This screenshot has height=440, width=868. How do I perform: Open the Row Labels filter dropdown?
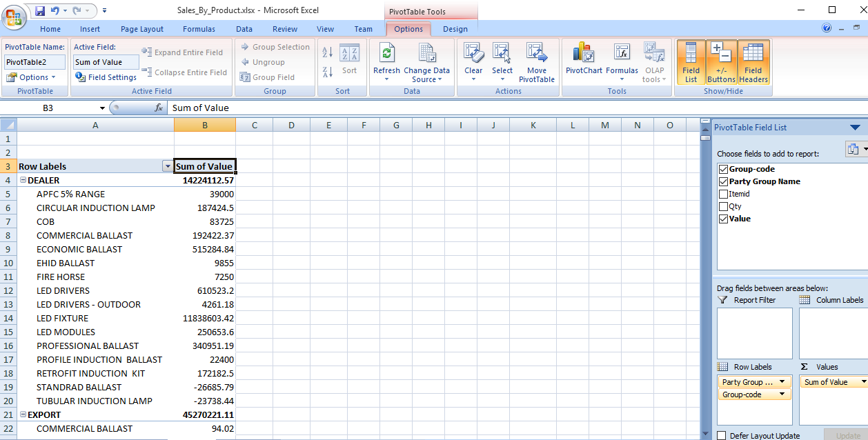(167, 166)
